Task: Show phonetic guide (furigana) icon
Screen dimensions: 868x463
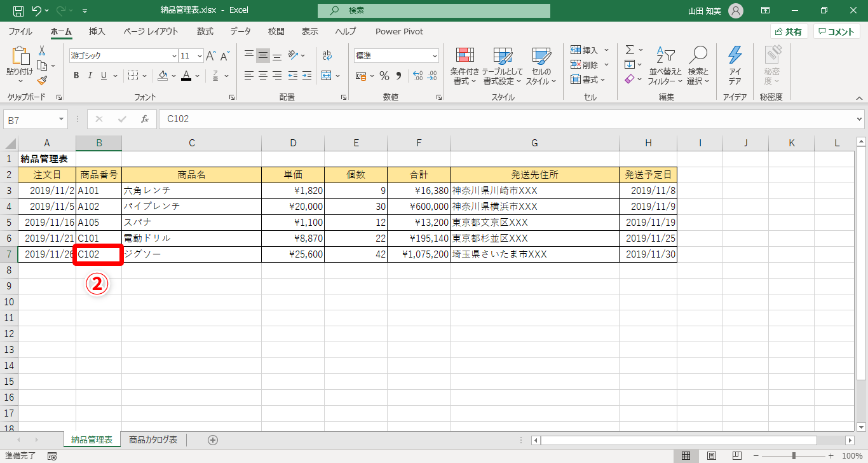Action: (x=215, y=76)
